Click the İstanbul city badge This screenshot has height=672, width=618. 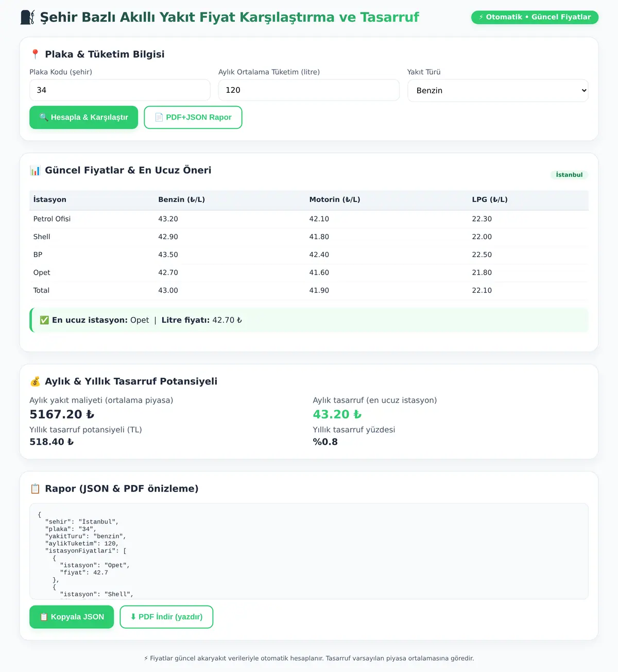pyautogui.click(x=569, y=175)
